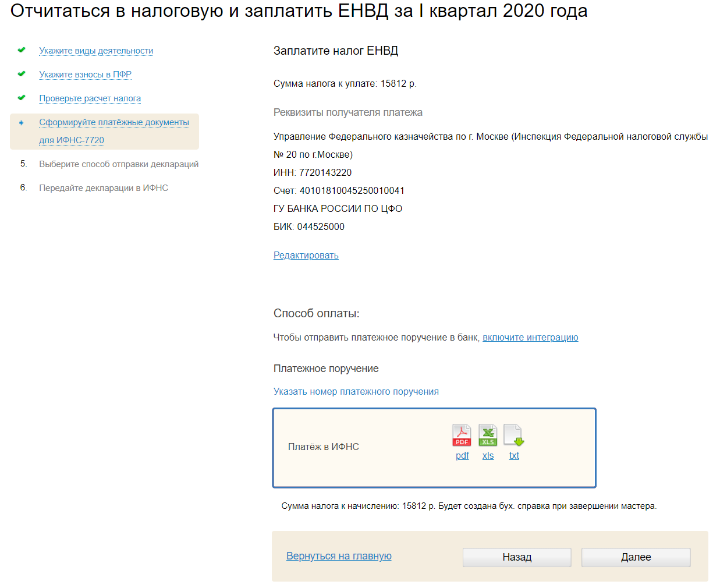Open the xls download link
This screenshot has width=720, height=588.
[x=488, y=456]
